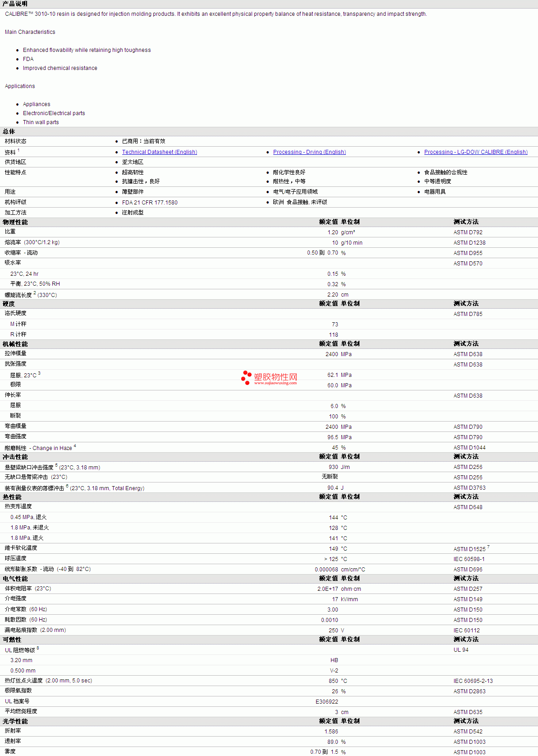Select the '2.0E+17' volume resistivity value
538x756 pixels.
click(x=328, y=589)
